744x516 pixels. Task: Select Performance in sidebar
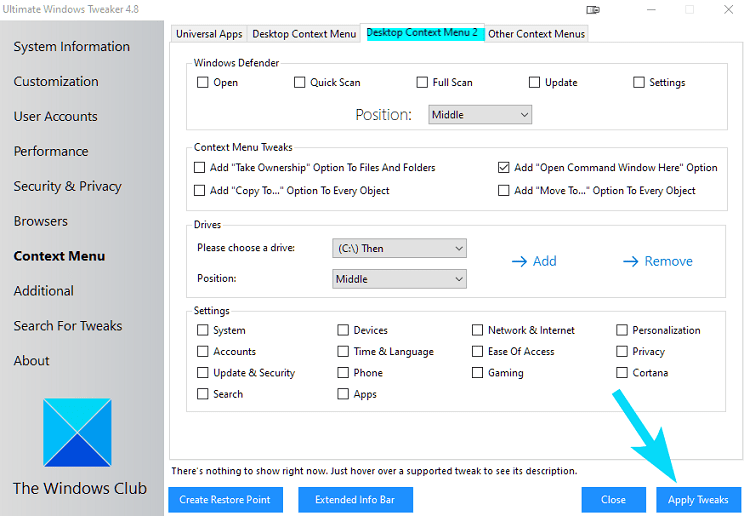point(51,151)
